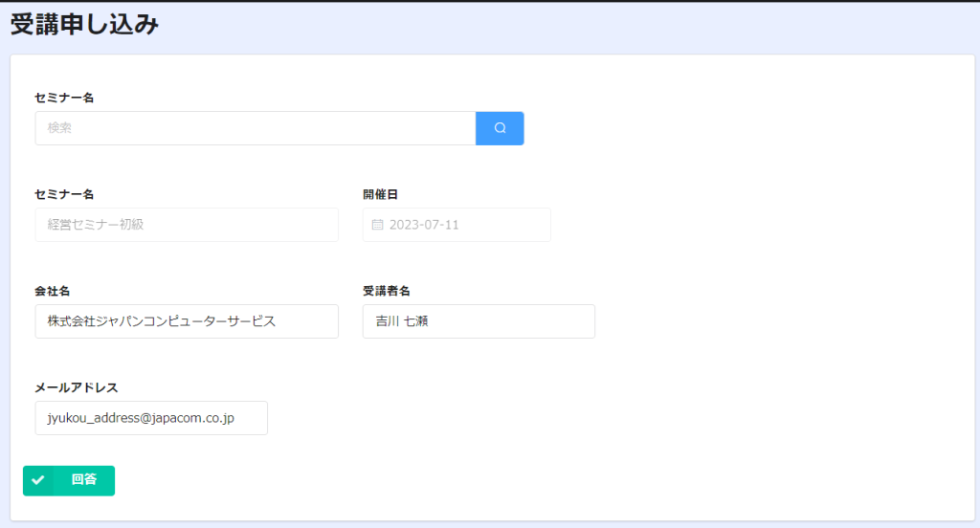Viewport: 980px width, 528px height.
Task: Click the 経営セミナー初級 seminar name field
Action: coord(187,225)
